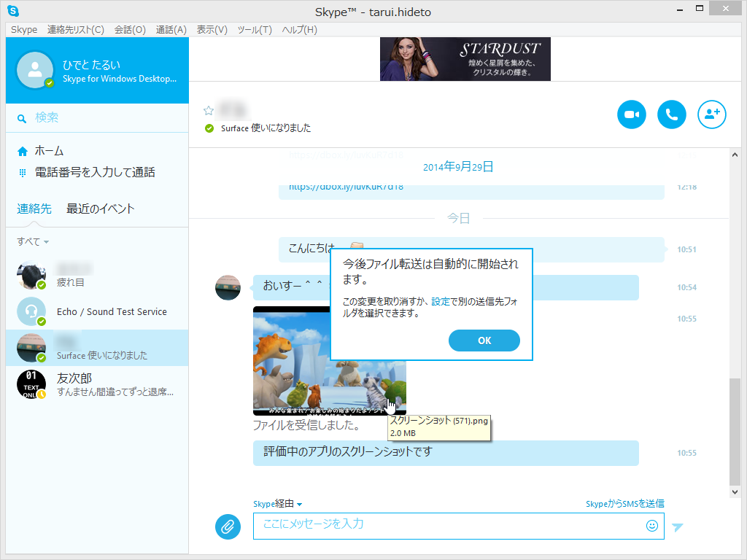The width and height of the screenshot is (747, 560).
Task: Click the ひでと たるい profile name
Action: (x=91, y=65)
